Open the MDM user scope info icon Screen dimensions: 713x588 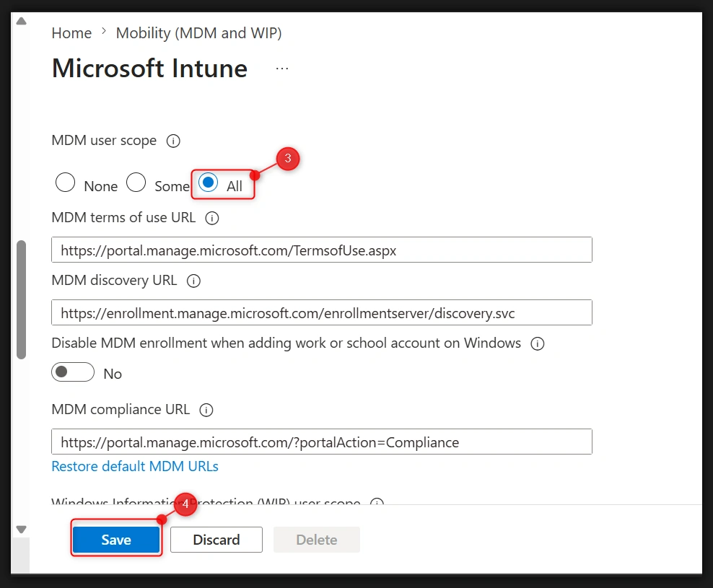(x=173, y=141)
